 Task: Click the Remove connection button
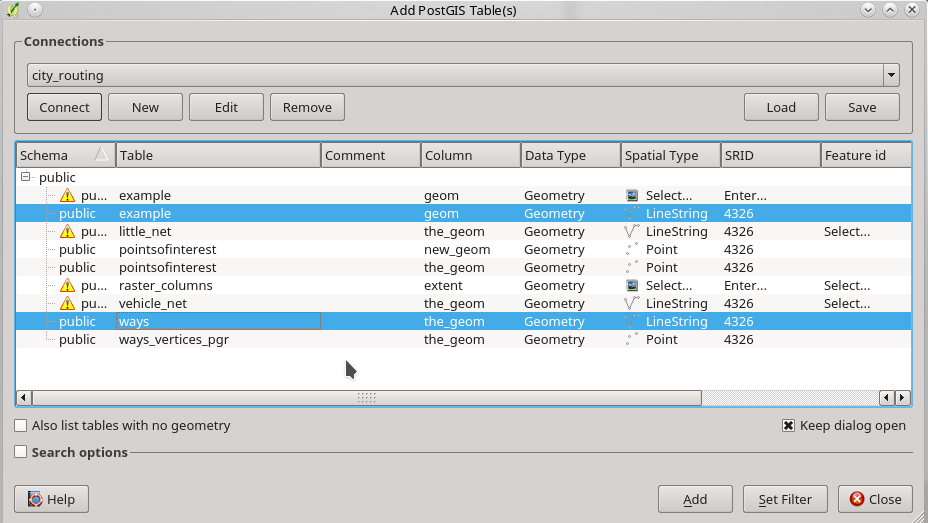308,107
